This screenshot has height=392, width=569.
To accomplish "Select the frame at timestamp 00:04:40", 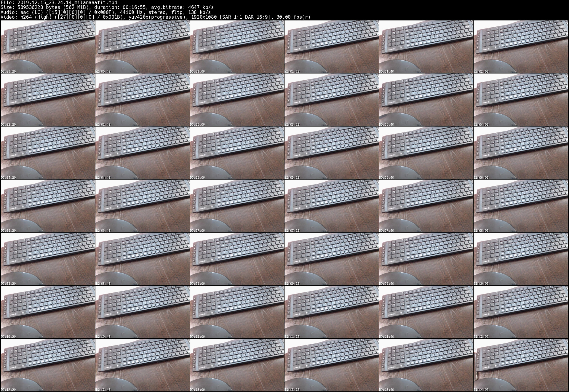I will (x=143, y=153).
